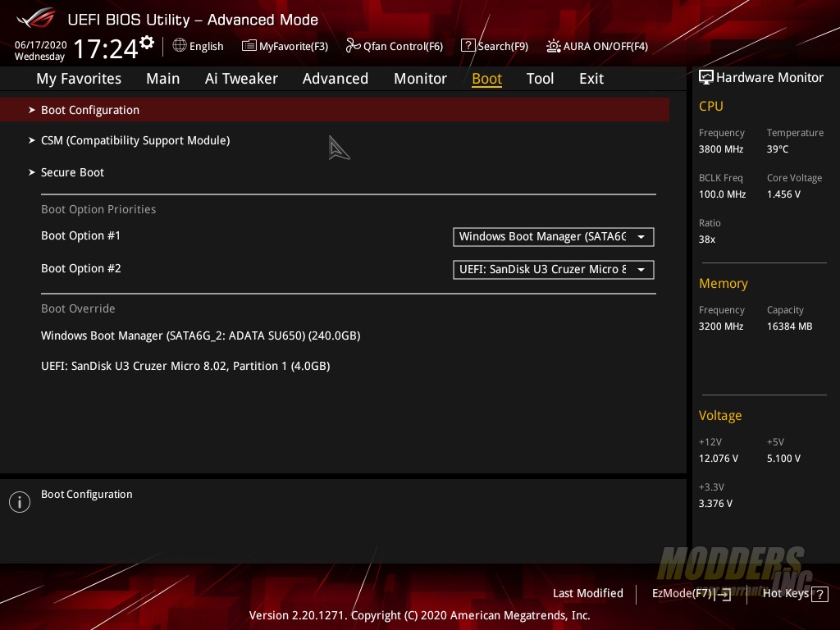Click the Boot Option Priorities heading

click(98, 209)
